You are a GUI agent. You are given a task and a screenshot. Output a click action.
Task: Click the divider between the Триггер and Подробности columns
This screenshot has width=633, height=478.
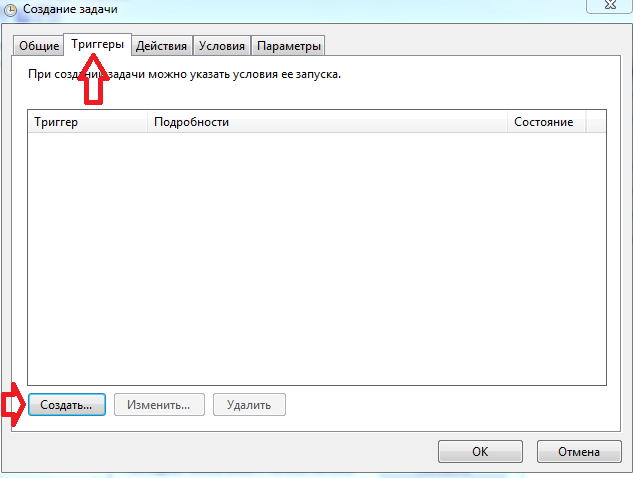147,122
